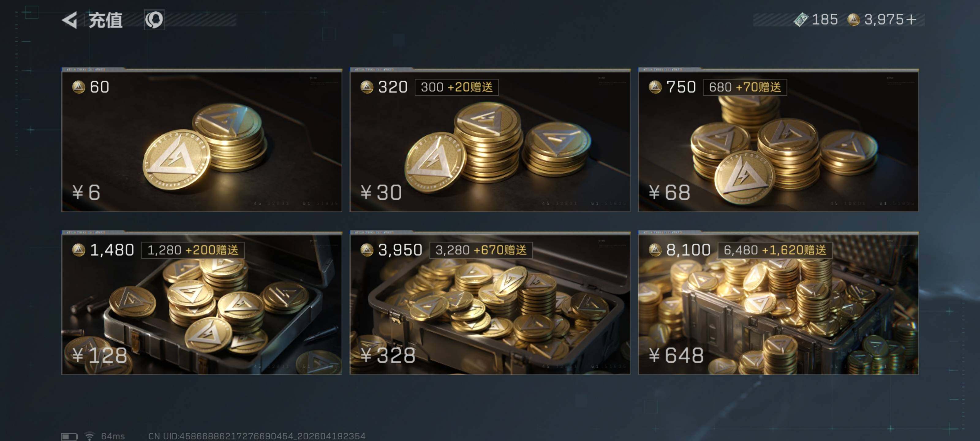The width and height of the screenshot is (980, 441).
Task: Open the customer service headset icon
Action: [154, 20]
